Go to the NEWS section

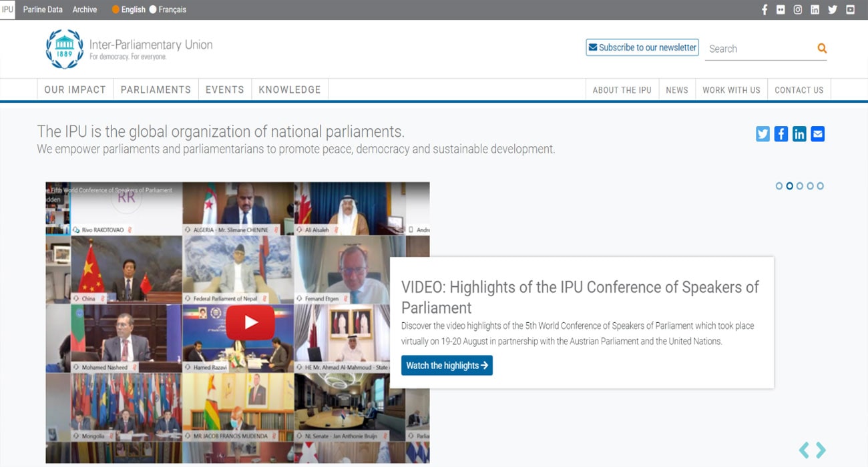[677, 90]
